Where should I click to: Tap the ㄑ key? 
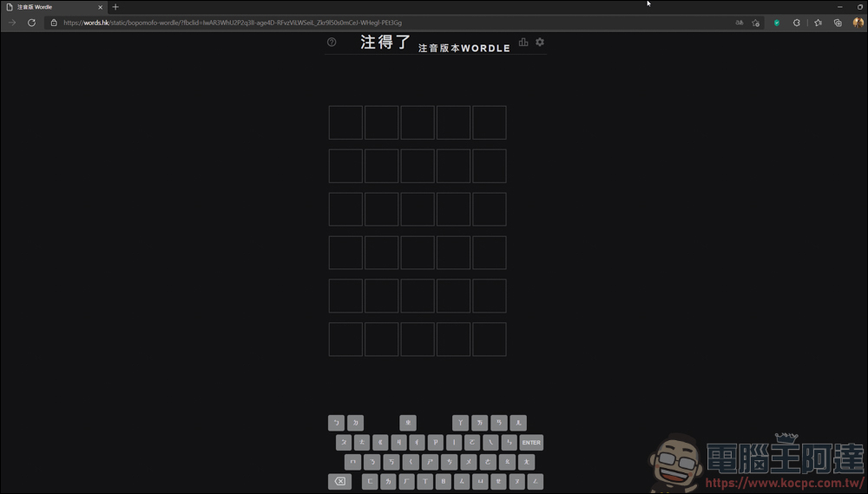pyautogui.click(x=411, y=462)
